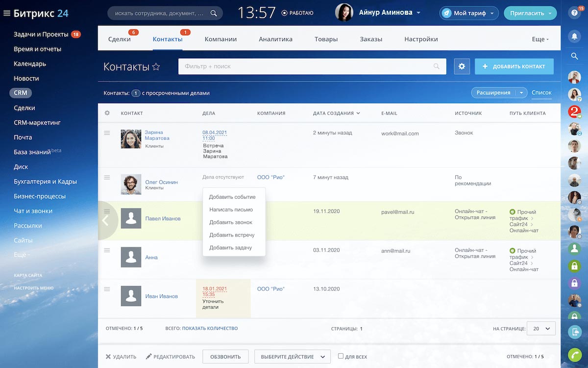Click the search magnifier in the top bar

[x=213, y=13]
